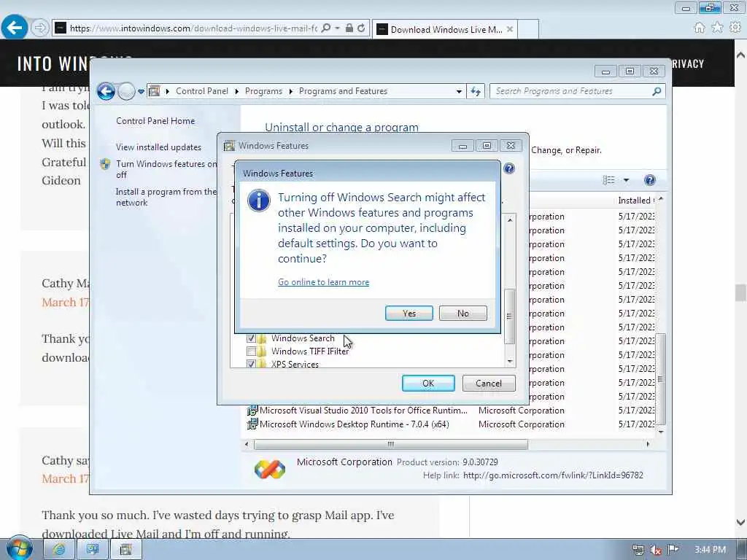Viewport: 747px width, 560px height.
Task: Click the muted volume tray icon
Action: (656, 550)
